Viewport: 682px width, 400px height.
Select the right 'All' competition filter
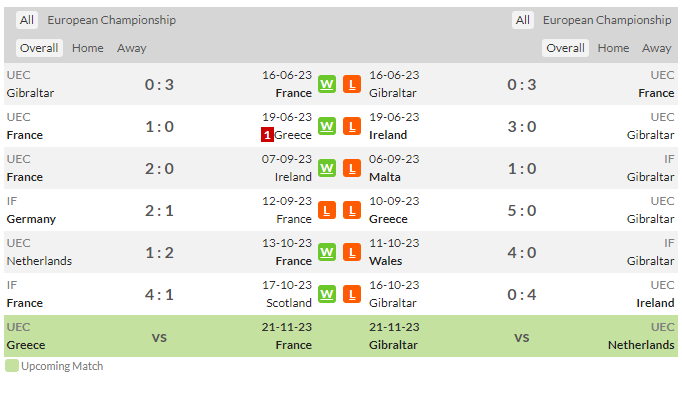click(522, 20)
